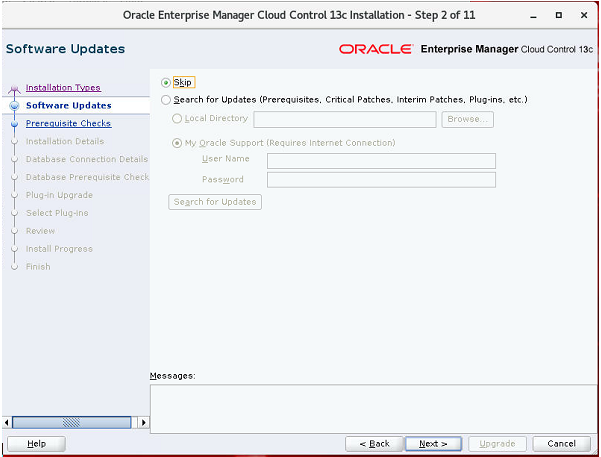
Task: Click the Installation Types step marker icon
Action: 14,88
